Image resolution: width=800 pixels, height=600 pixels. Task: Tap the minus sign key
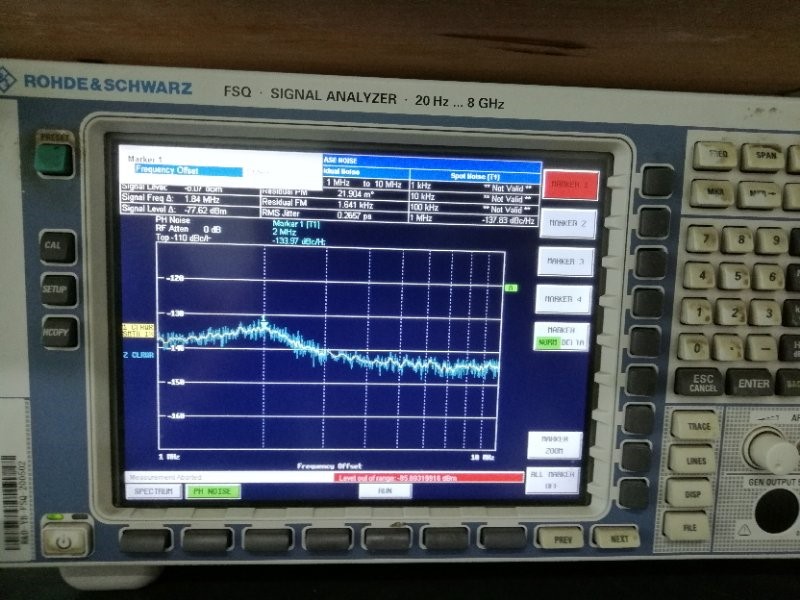tap(762, 350)
